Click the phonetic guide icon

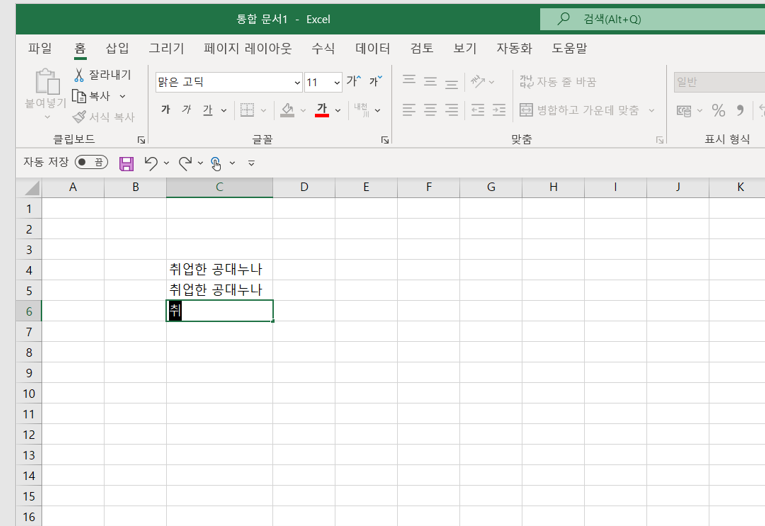pos(361,110)
